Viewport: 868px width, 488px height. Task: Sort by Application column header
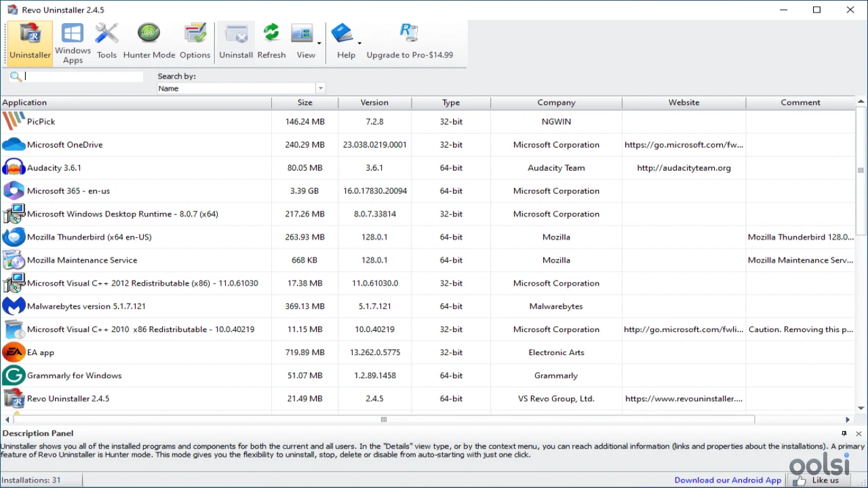pos(136,102)
